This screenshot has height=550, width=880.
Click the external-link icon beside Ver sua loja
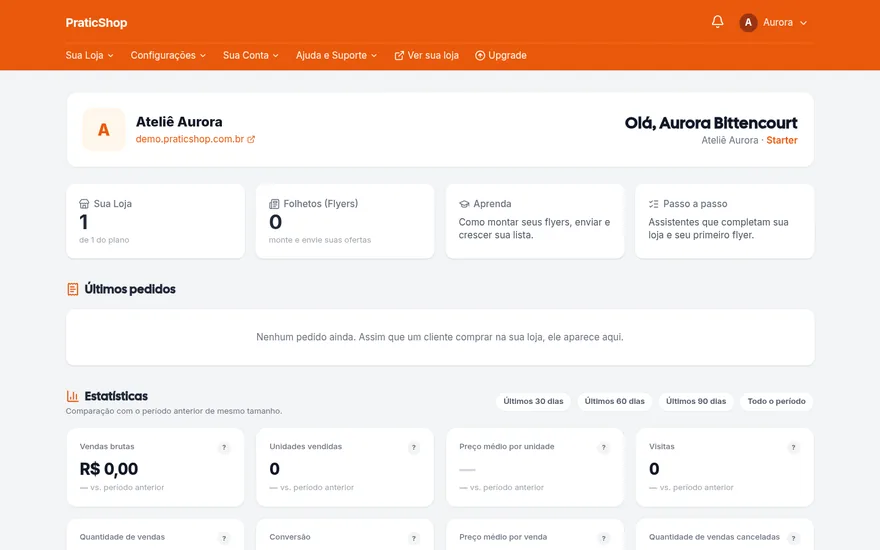pos(399,56)
